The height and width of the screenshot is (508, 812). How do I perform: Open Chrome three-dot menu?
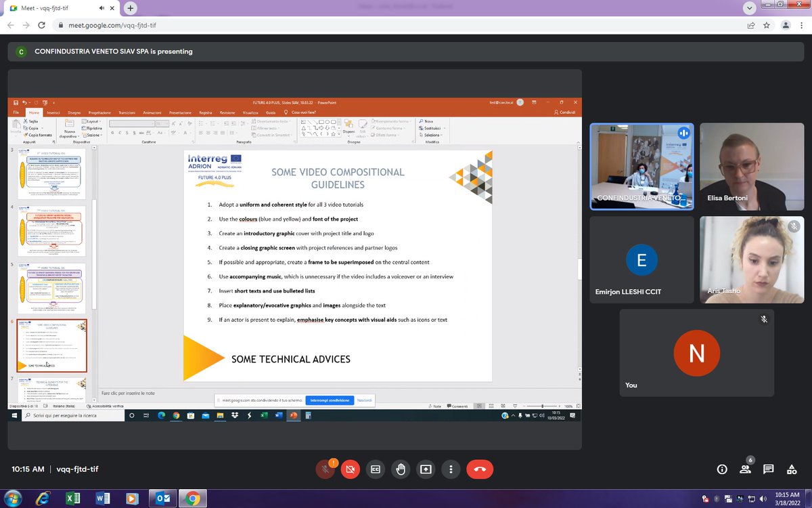coord(801,25)
